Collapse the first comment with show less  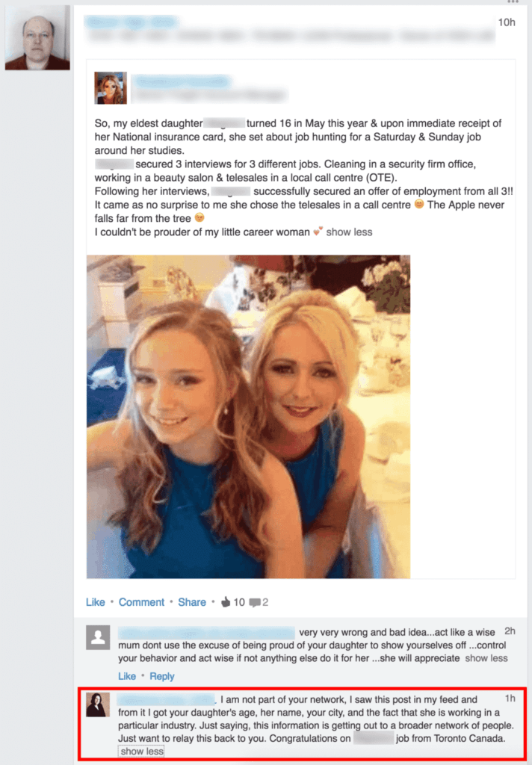pyautogui.click(x=486, y=659)
